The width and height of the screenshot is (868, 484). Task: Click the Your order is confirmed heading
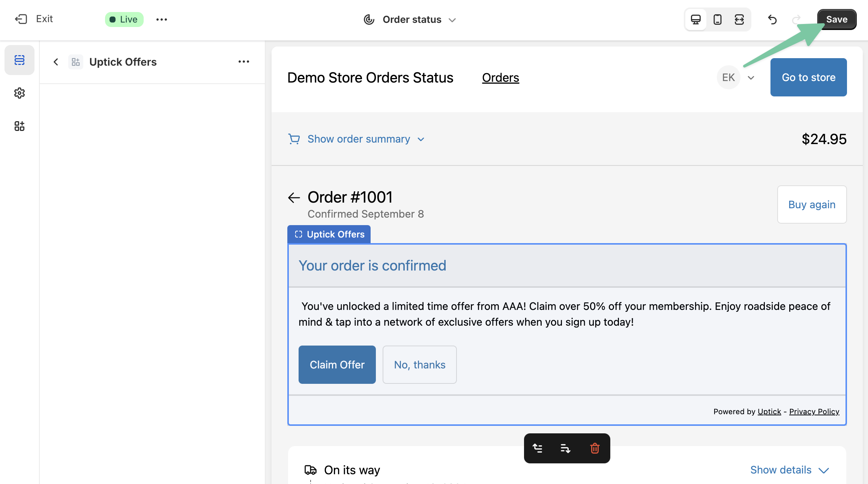click(372, 266)
